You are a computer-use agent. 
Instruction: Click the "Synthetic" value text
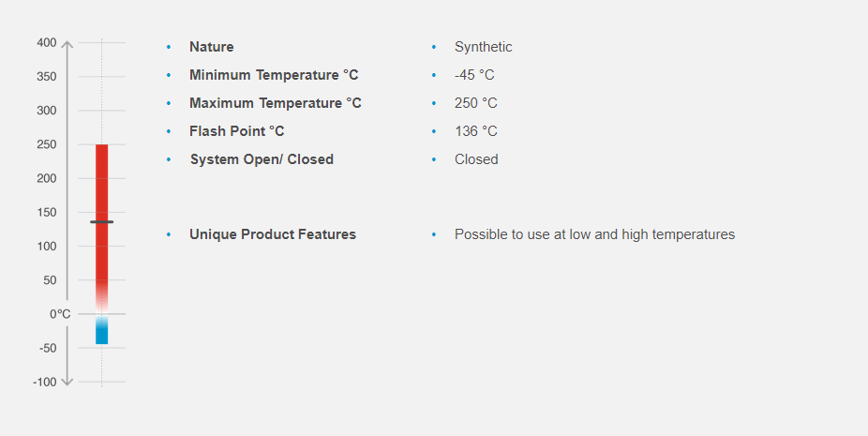[x=484, y=47]
